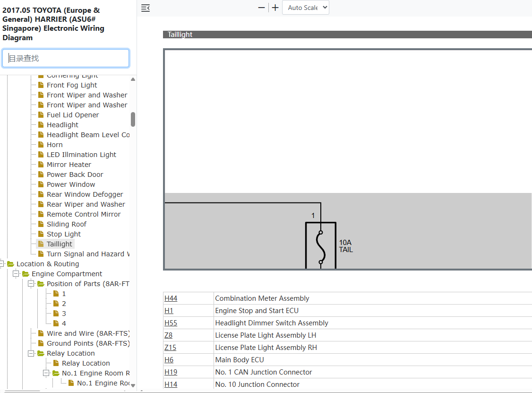
Task: Open Turn Signal and Hazard entry
Action: [x=88, y=254]
